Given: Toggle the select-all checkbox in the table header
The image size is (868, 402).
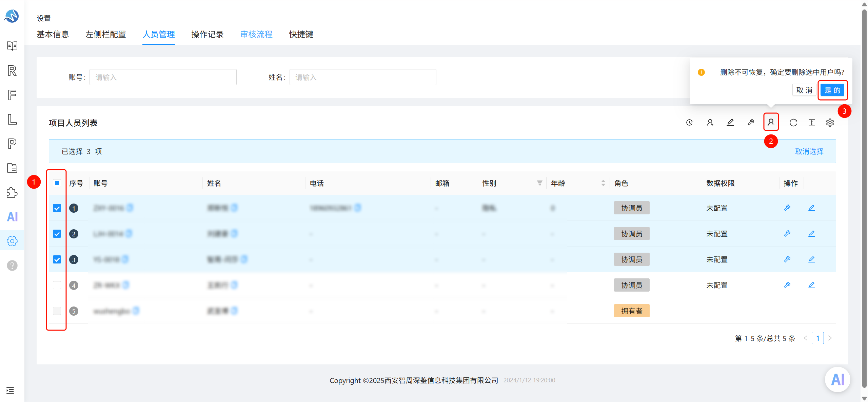Looking at the screenshot, I should tap(57, 183).
